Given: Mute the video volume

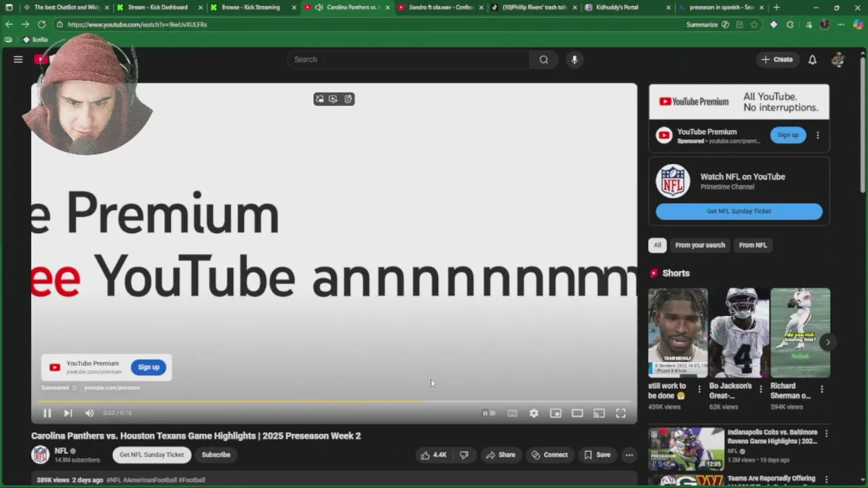Looking at the screenshot, I should click(x=90, y=413).
